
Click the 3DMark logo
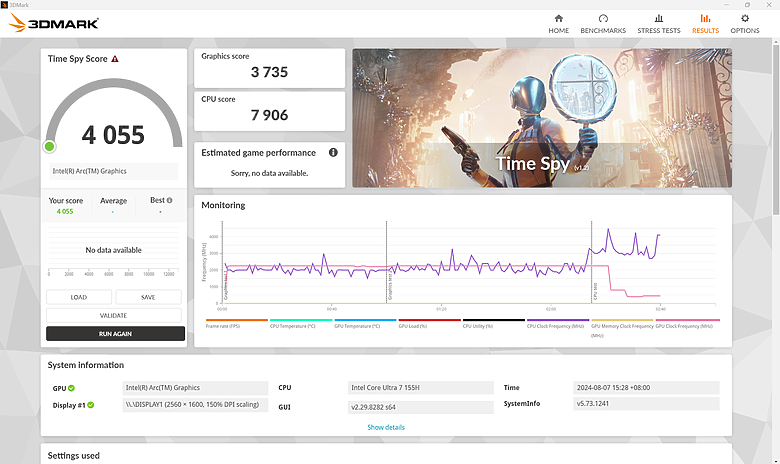[54, 23]
